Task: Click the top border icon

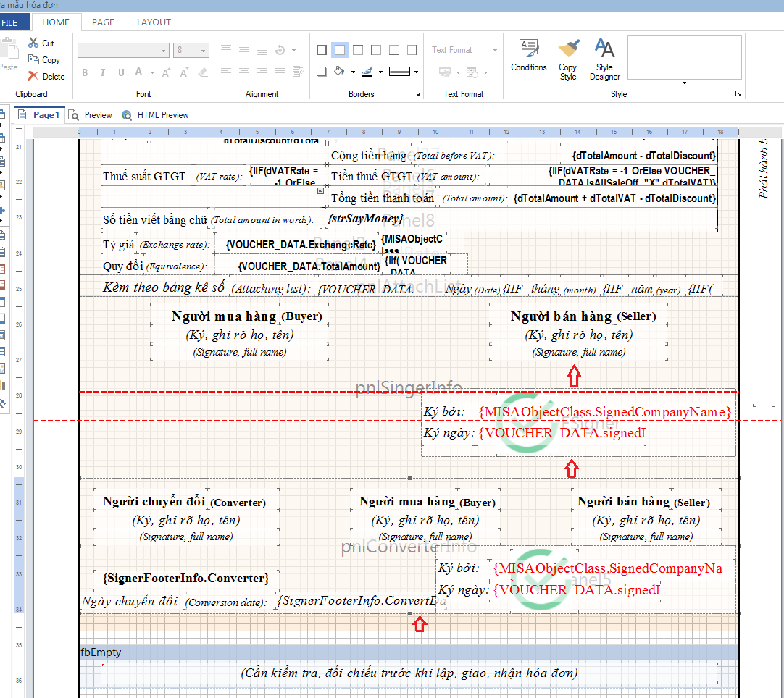Action: pyautogui.click(x=358, y=50)
